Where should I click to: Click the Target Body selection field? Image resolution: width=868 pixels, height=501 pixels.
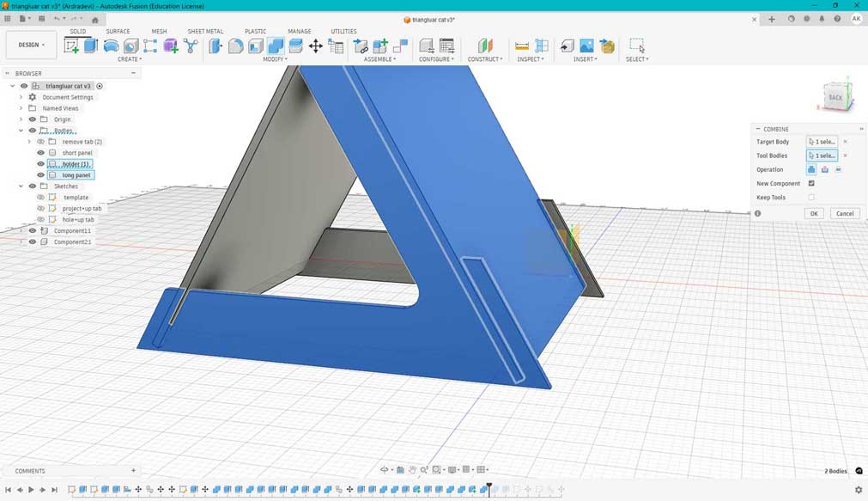pyautogui.click(x=822, y=141)
